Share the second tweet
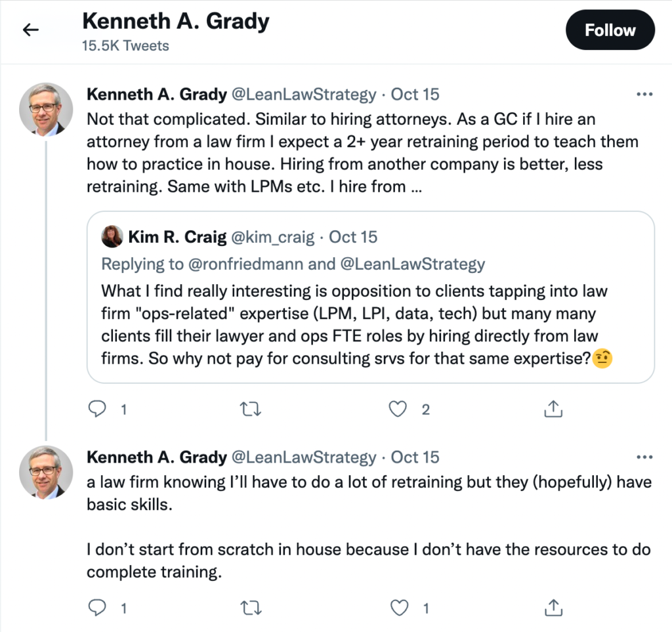Image resolution: width=672 pixels, height=632 pixels. tap(552, 608)
